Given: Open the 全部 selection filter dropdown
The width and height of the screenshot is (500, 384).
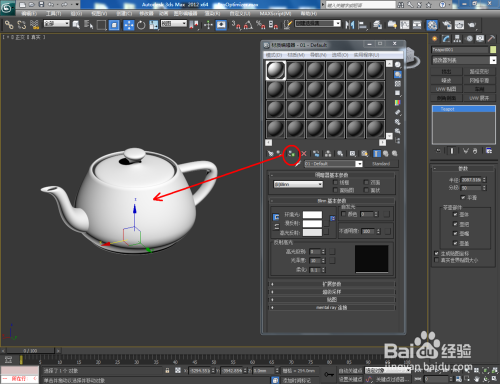Looking at the screenshot, I should coord(56,24).
